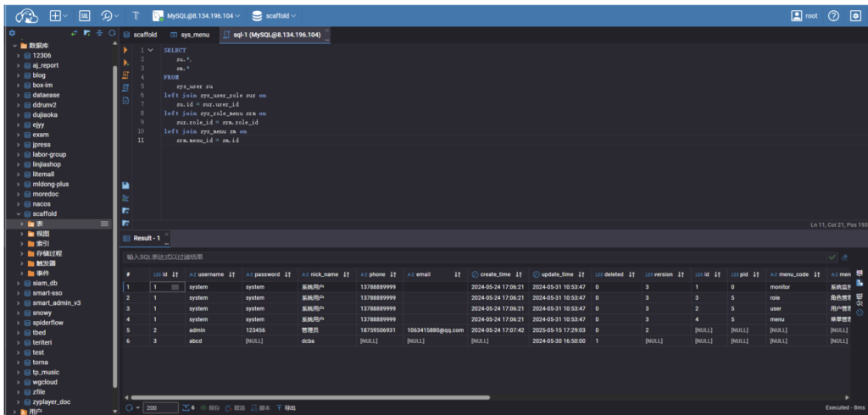Click the 脚本 script button
Viewport: 868px width, 415px height.
pyautogui.click(x=261, y=408)
